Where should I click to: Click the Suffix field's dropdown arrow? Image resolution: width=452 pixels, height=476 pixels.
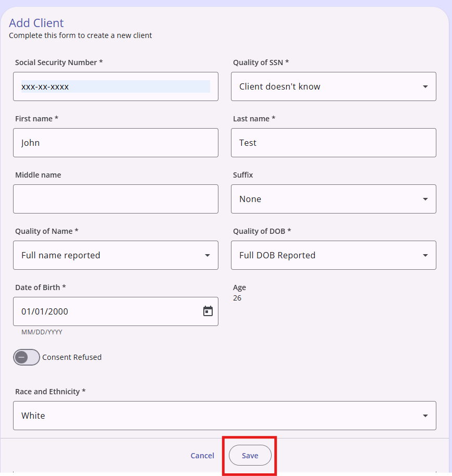coord(425,199)
